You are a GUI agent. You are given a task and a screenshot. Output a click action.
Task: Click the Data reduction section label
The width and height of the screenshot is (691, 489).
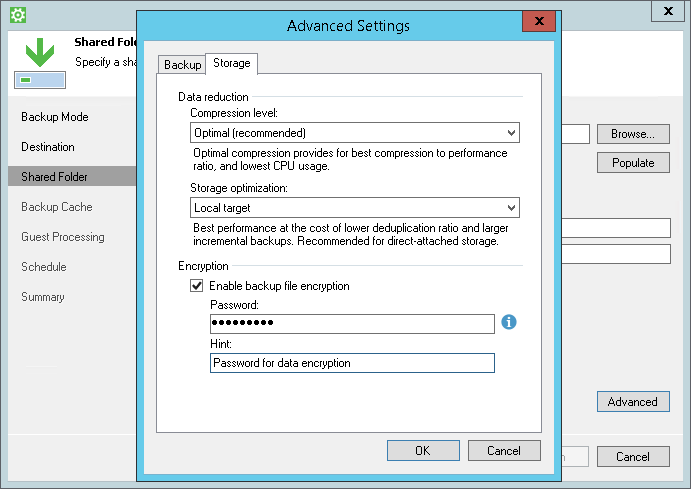pos(213,96)
